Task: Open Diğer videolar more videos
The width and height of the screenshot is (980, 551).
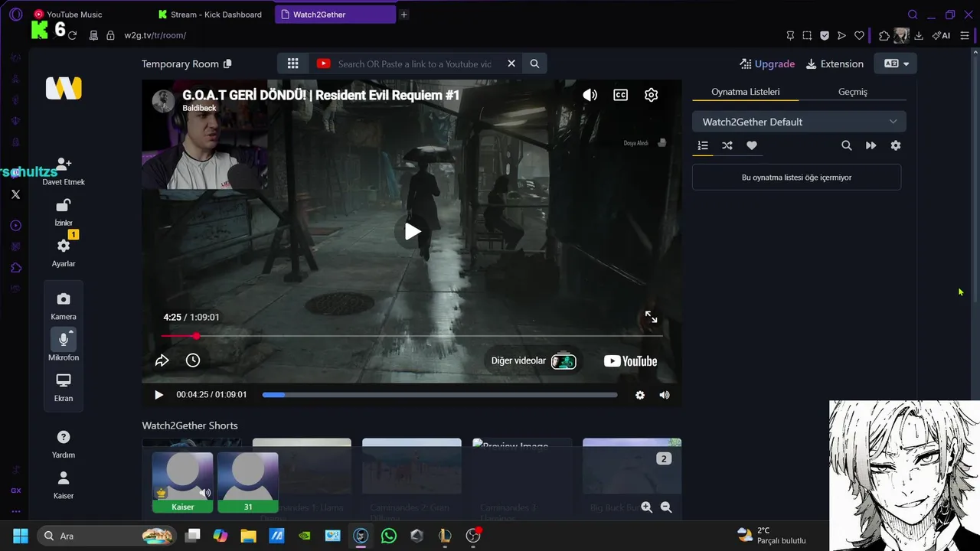Action: point(534,360)
